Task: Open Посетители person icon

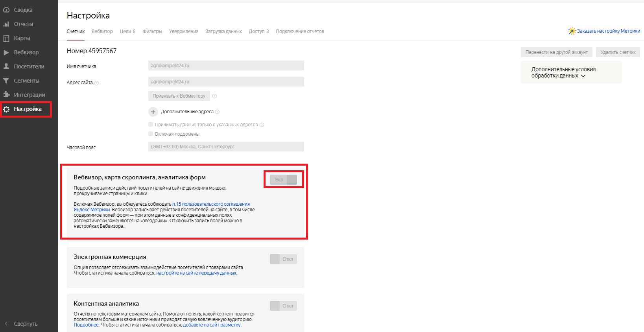Action: pos(6,66)
